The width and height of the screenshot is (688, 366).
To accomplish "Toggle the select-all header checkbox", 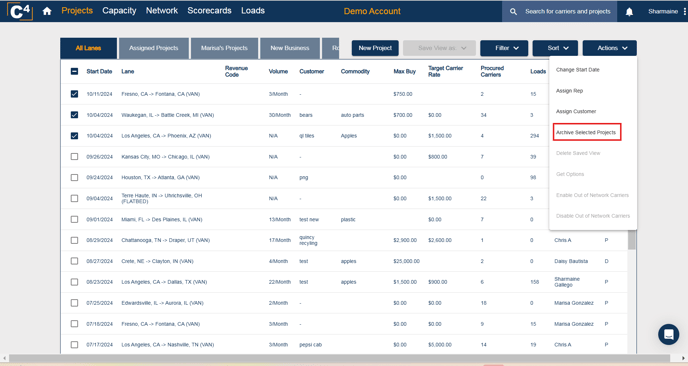I will pyautogui.click(x=75, y=71).
